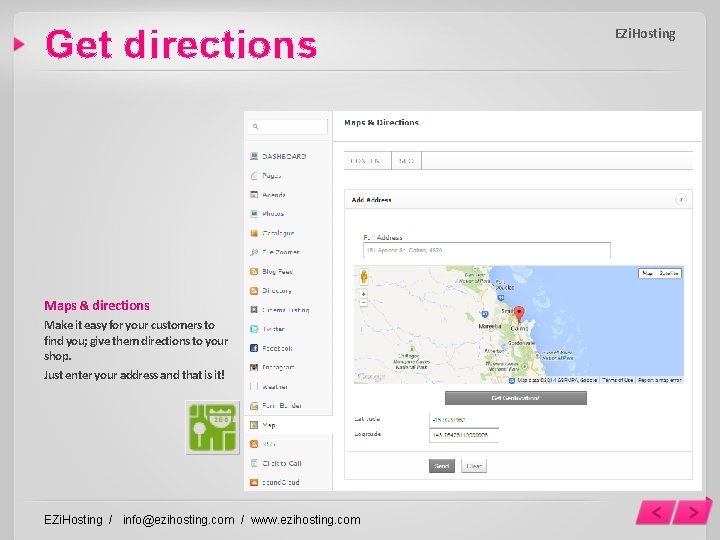Open the Catalogue icon
Screen dimensions: 720x540
point(254,233)
